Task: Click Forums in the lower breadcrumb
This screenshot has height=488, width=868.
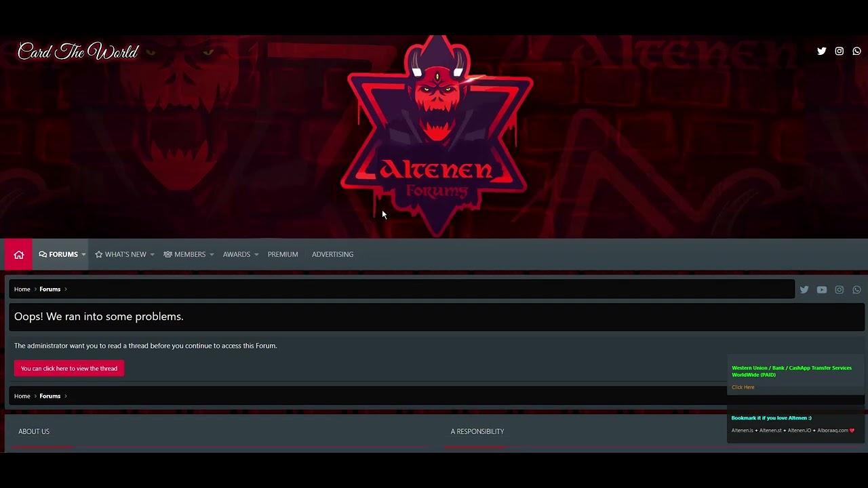Action: pyautogui.click(x=50, y=396)
